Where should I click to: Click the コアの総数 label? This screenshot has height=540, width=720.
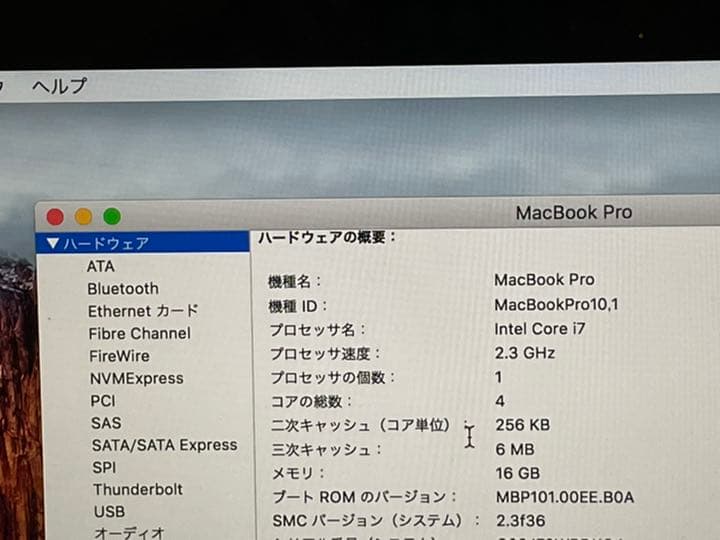click(311, 402)
